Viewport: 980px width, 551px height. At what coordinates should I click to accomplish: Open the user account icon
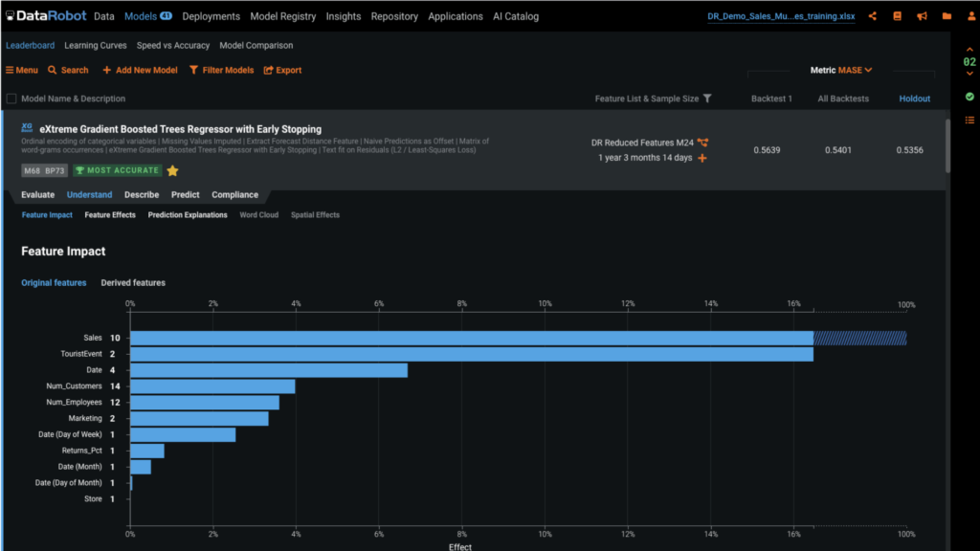(971, 16)
